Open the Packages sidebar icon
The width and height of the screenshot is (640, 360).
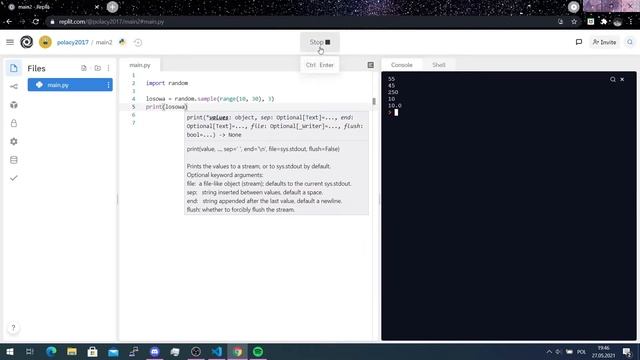[x=13, y=105]
